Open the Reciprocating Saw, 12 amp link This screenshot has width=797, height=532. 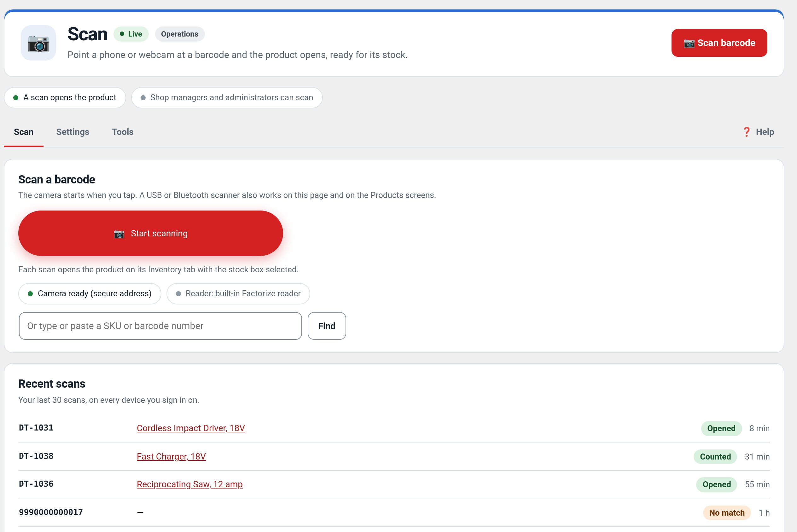tap(189, 484)
